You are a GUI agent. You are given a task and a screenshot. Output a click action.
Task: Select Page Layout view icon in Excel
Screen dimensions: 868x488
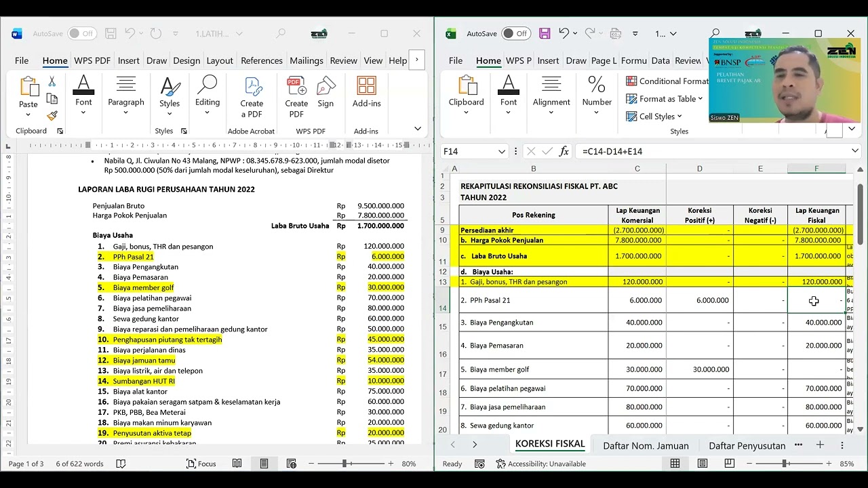click(703, 464)
